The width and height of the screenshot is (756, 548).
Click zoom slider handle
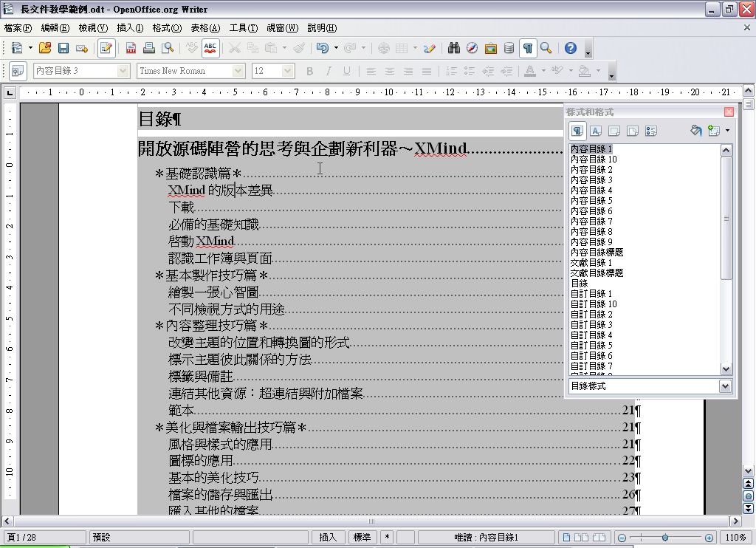665,538
